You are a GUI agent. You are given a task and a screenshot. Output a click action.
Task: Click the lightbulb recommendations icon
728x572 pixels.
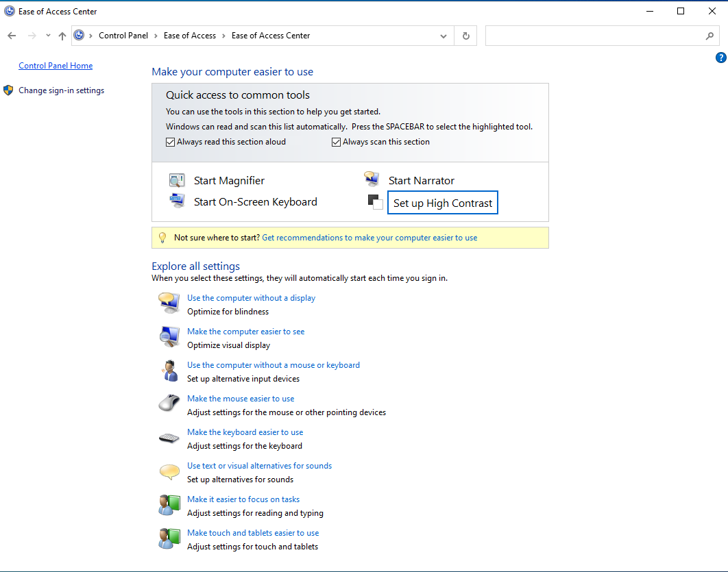(162, 238)
